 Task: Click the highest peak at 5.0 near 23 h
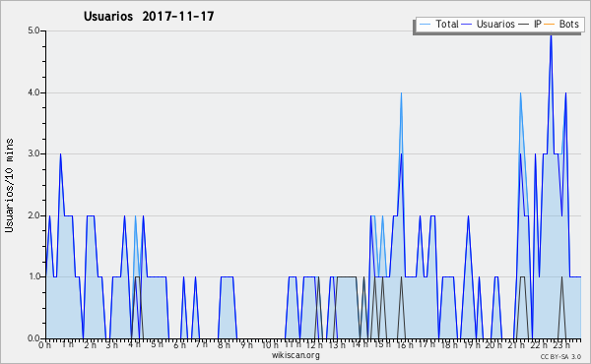pyautogui.click(x=551, y=35)
